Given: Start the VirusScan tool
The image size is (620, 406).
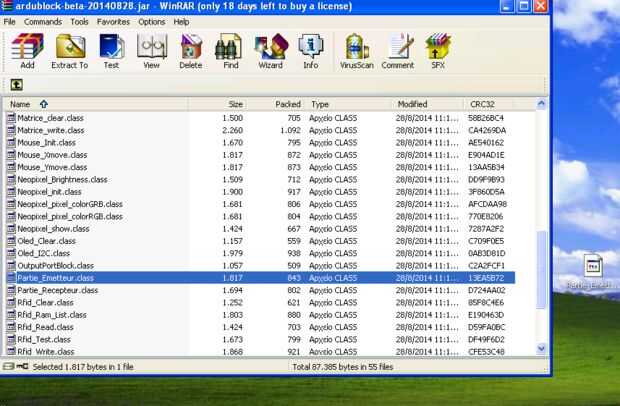Looking at the screenshot, I should point(357,51).
